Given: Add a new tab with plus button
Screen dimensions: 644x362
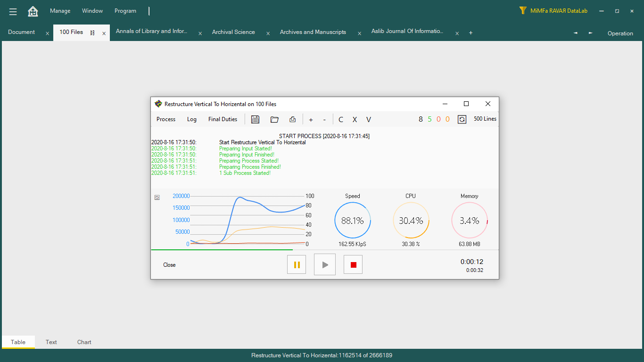Looking at the screenshot, I should [471, 33].
